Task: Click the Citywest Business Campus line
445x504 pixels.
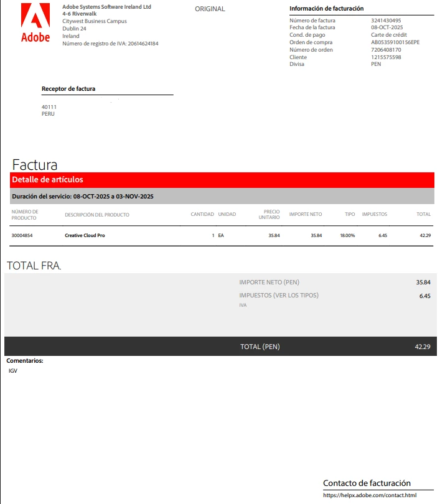Action: 95,21
